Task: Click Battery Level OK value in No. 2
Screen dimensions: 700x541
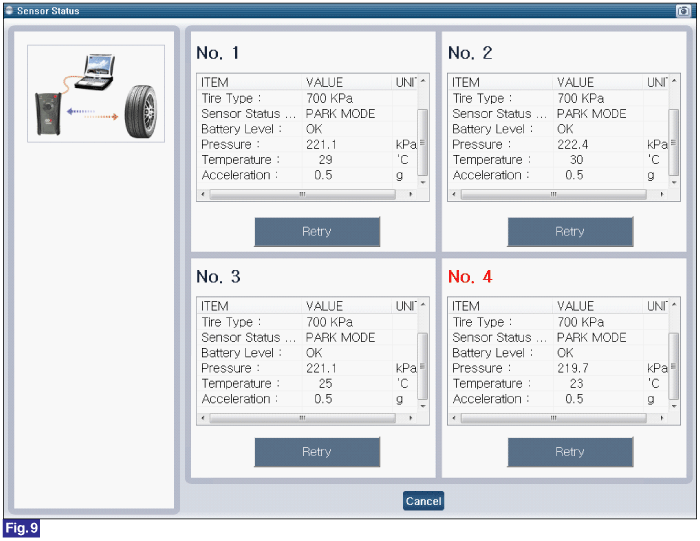Action: [565, 129]
